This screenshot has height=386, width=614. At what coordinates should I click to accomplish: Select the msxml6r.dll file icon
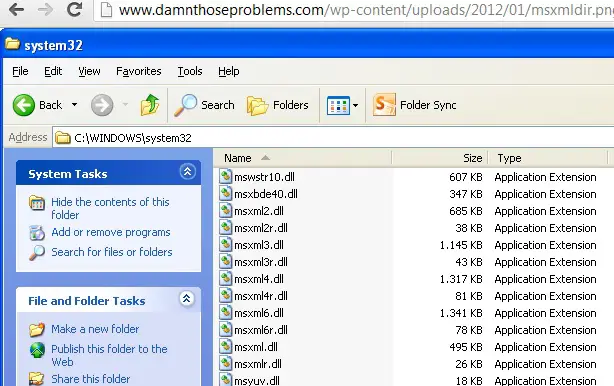coord(226,330)
